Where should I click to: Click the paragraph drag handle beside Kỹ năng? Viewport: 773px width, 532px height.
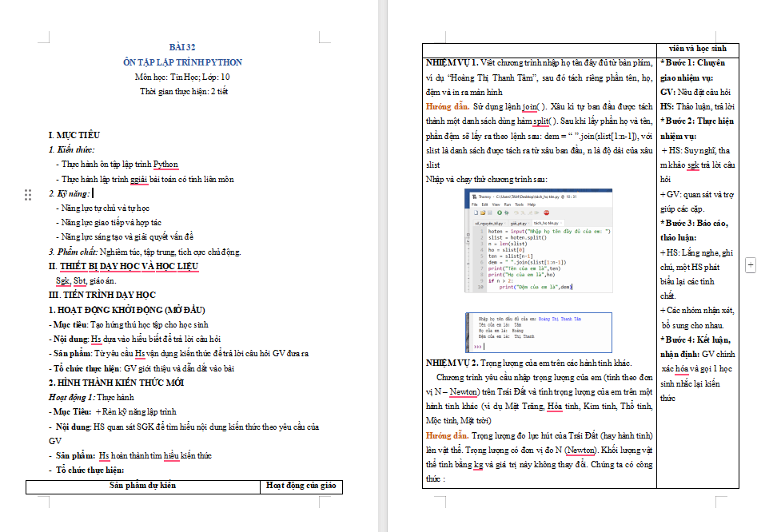tap(28, 194)
